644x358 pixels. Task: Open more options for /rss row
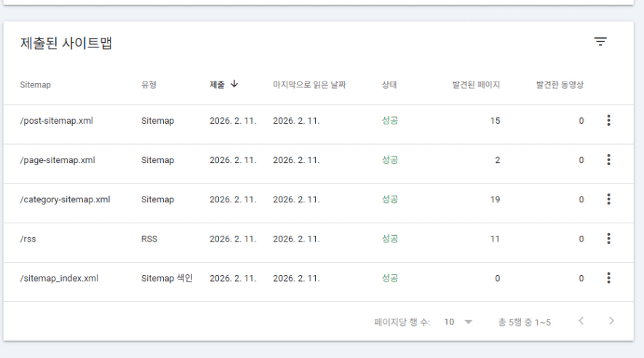point(608,239)
